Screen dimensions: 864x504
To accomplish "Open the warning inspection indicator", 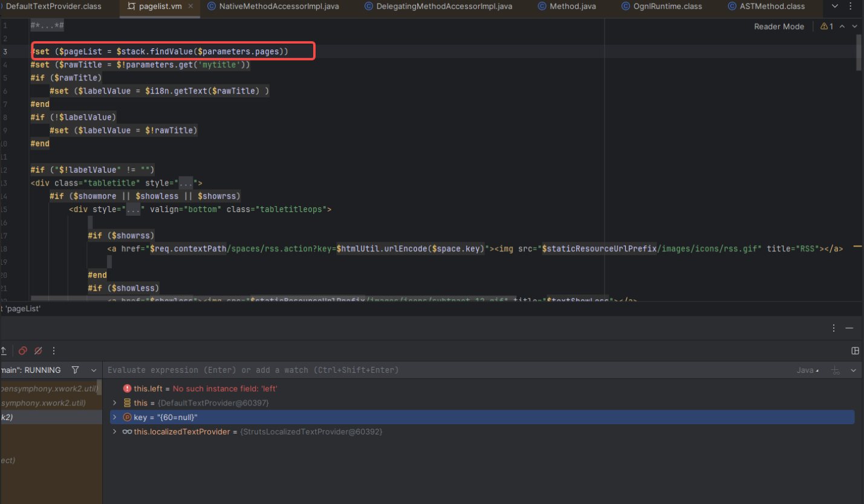I will [827, 27].
